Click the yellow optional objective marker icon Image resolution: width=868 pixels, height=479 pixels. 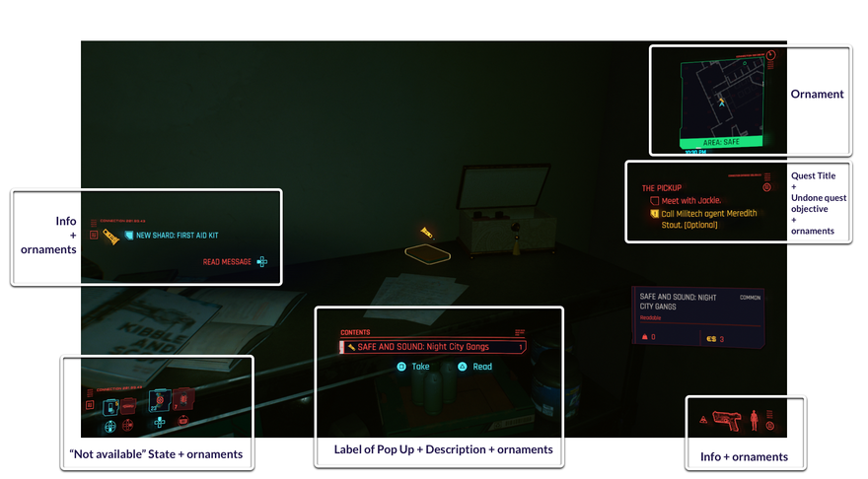[x=654, y=214]
